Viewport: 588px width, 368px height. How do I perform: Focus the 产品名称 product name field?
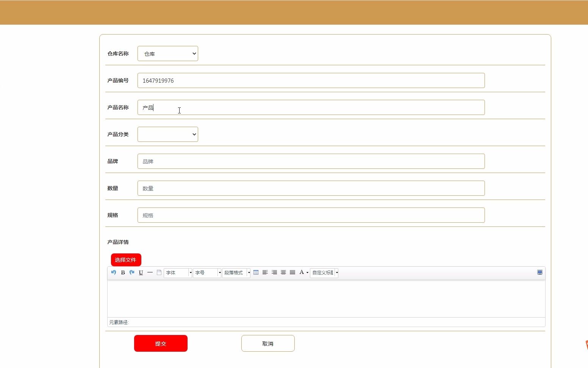[311, 107]
